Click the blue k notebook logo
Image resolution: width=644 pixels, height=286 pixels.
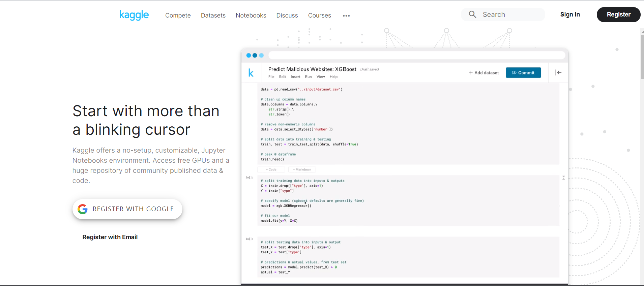tap(251, 73)
